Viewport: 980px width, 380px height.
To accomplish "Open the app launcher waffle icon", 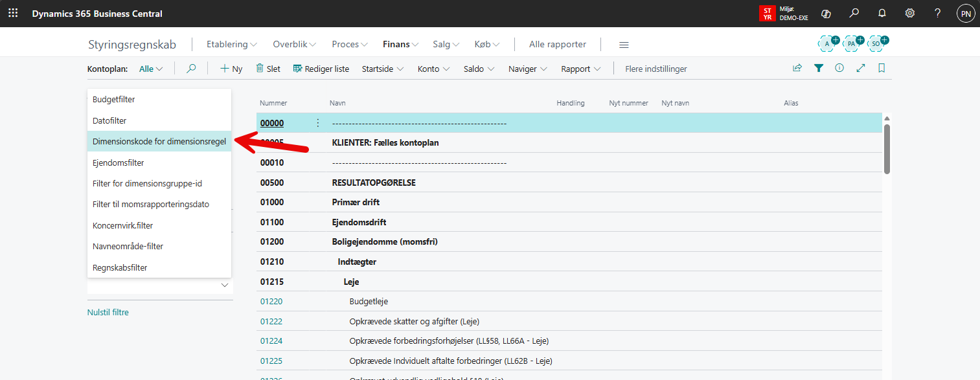I will click(x=13, y=13).
